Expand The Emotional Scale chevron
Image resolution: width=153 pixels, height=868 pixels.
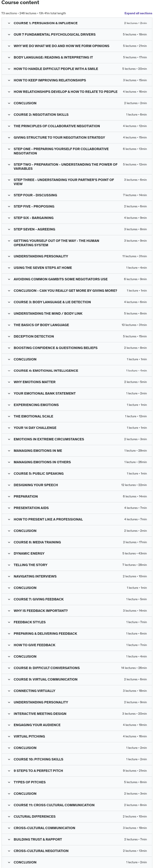[9, 416]
